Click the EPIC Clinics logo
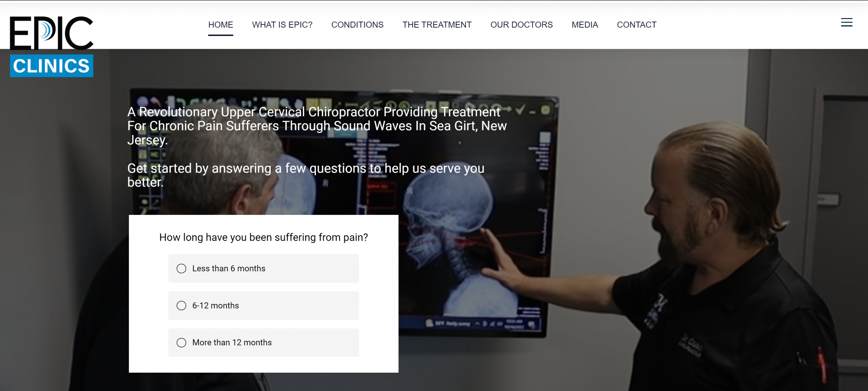This screenshot has height=391, width=868. [x=52, y=46]
